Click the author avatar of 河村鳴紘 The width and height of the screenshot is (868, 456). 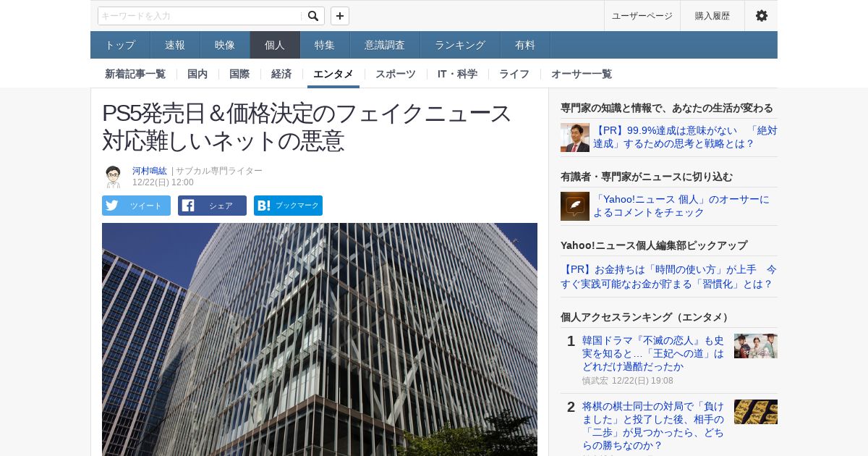pos(113,177)
